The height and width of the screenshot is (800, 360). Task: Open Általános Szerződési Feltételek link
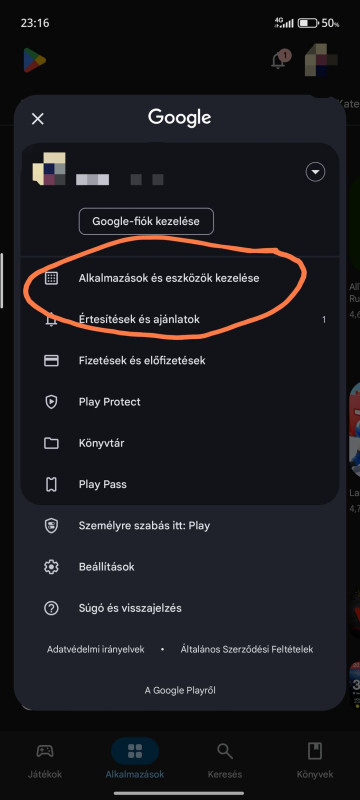(x=247, y=649)
